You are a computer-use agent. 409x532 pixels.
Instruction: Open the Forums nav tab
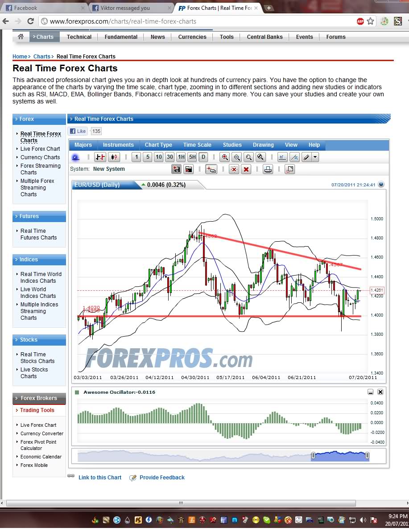tap(336, 37)
